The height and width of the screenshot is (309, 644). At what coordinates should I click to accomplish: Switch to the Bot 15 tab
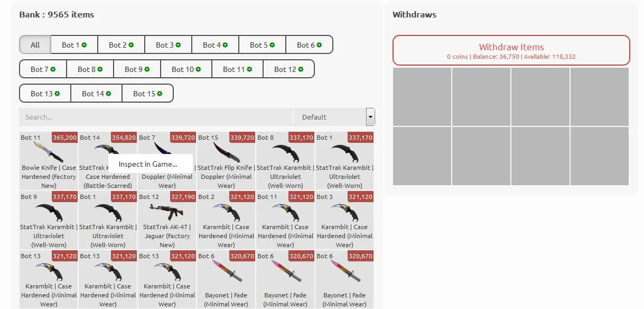tap(147, 93)
